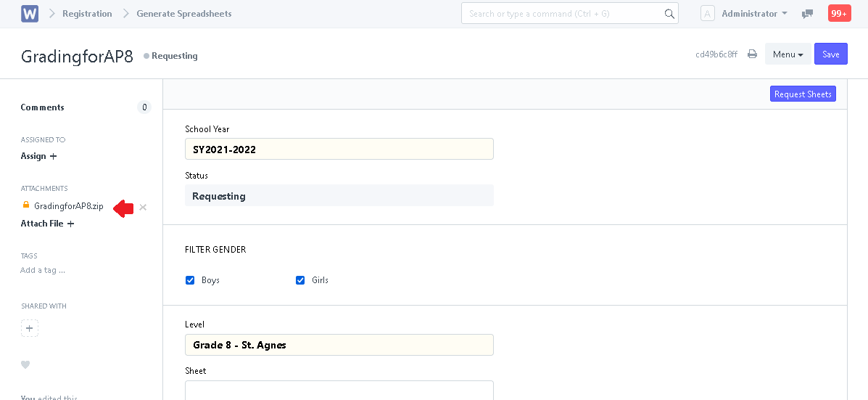Click the Status field showing Requesting
The width and height of the screenshot is (868, 400).
339,195
